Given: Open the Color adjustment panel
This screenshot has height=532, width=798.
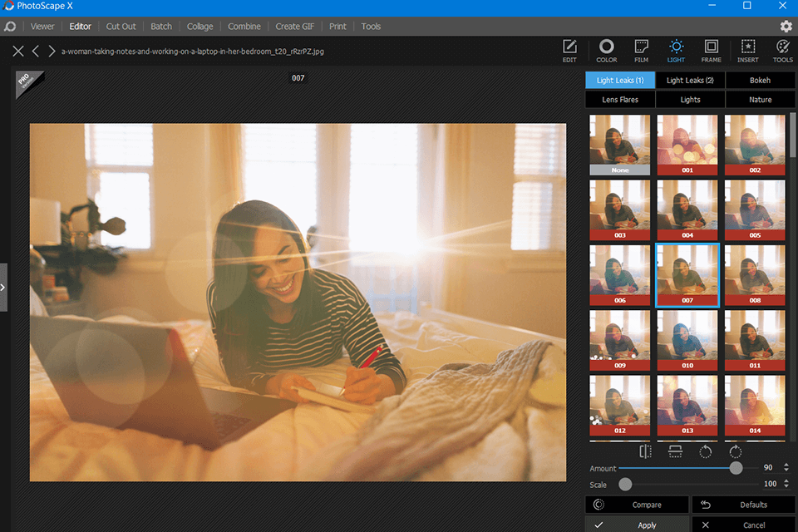Looking at the screenshot, I should 606,50.
